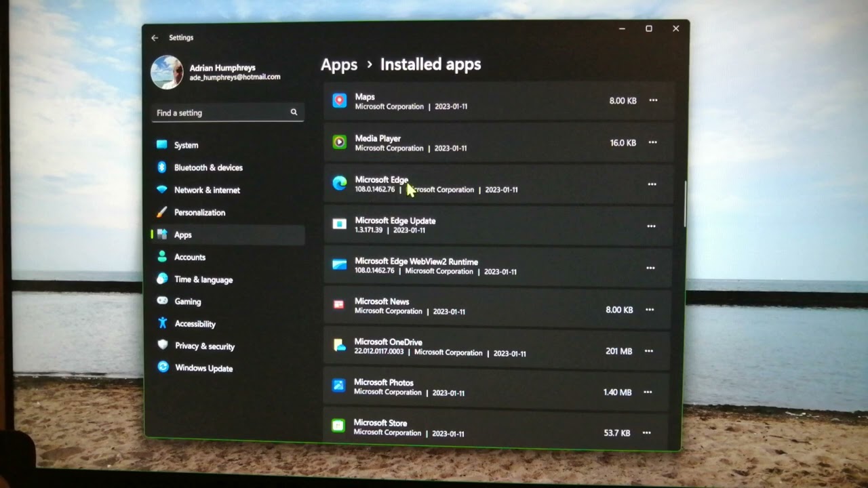The image size is (868, 488).
Task: Open more options for Microsoft Edge
Action: [652, 184]
